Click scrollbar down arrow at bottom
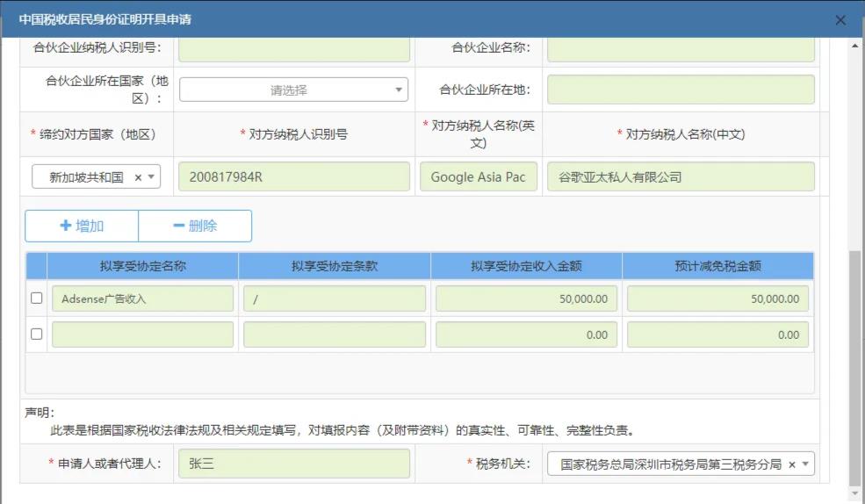This screenshot has width=865, height=504. point(856,494)
